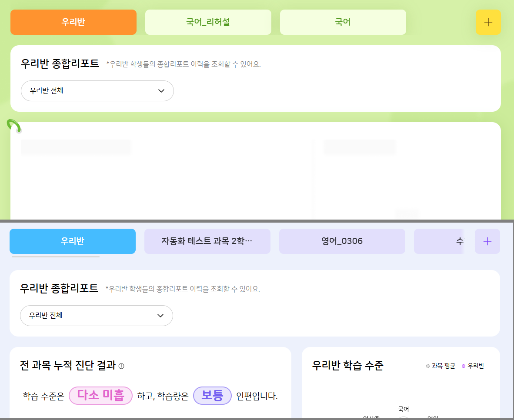Click the purple 보통 study amount badge
The width and height of the screenshot is (514, 420).
212,396
